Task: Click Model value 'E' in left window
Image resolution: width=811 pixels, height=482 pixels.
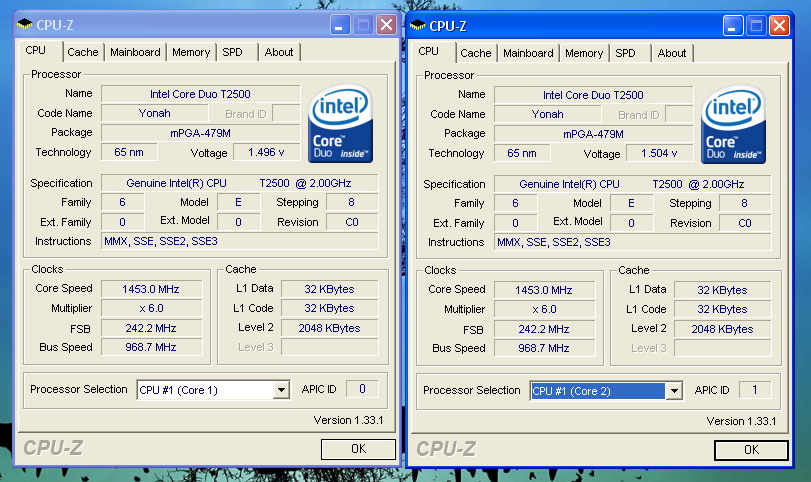Action: (238, 203)
